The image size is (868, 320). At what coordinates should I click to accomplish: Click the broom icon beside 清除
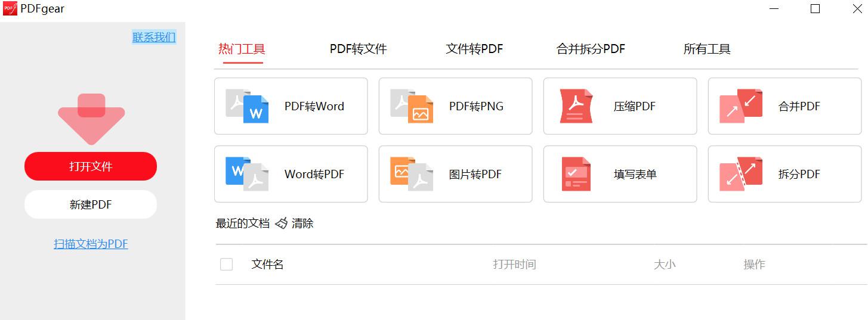281,223
